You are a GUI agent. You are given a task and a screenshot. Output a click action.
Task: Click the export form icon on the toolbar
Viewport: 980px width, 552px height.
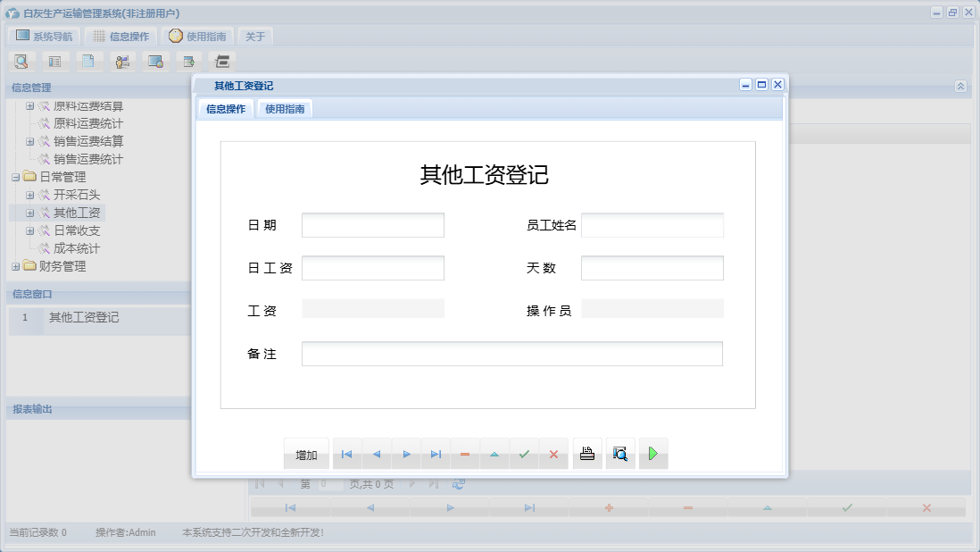click(x=188, y=61)
